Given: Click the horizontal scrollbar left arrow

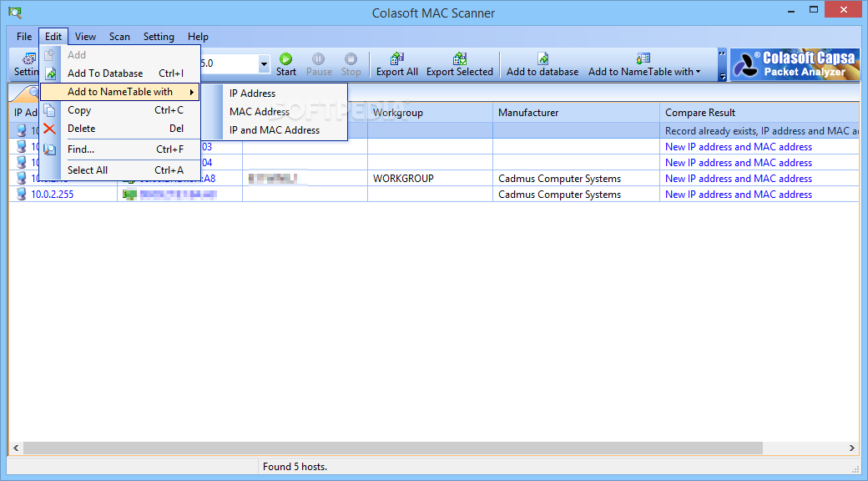Looking at the screenshot, I should point(16,448).
